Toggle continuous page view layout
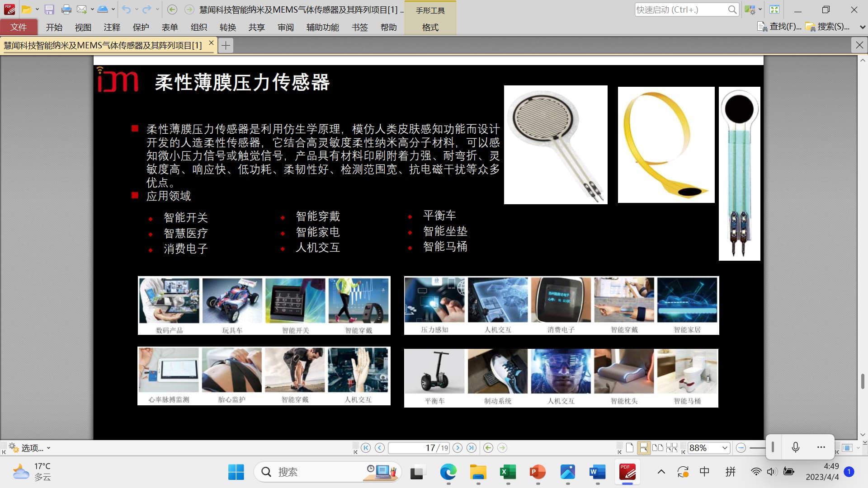868x488 pixels. 643,448
